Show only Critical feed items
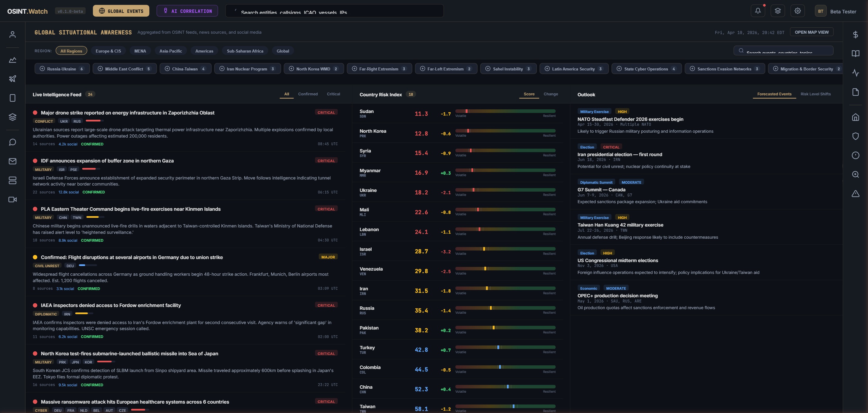Image resolution: width=868 pixels, height=413 pixels. pyautogui.click(x=333, y=94)
